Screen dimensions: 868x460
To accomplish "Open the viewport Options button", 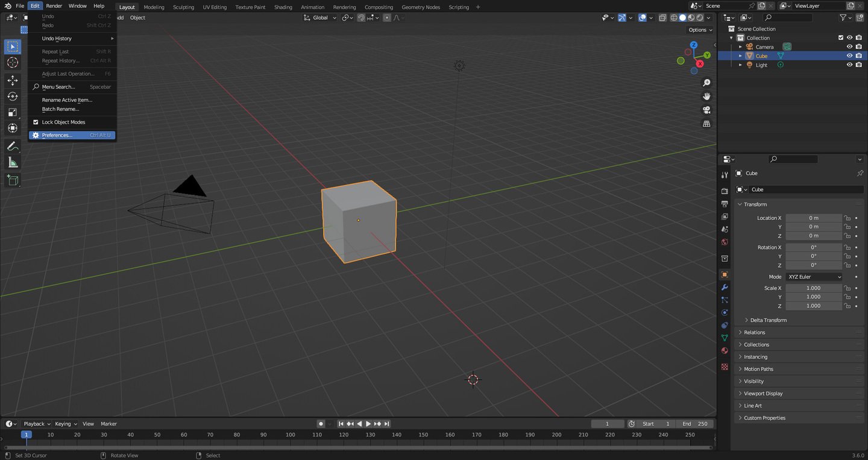I will 700,30.
